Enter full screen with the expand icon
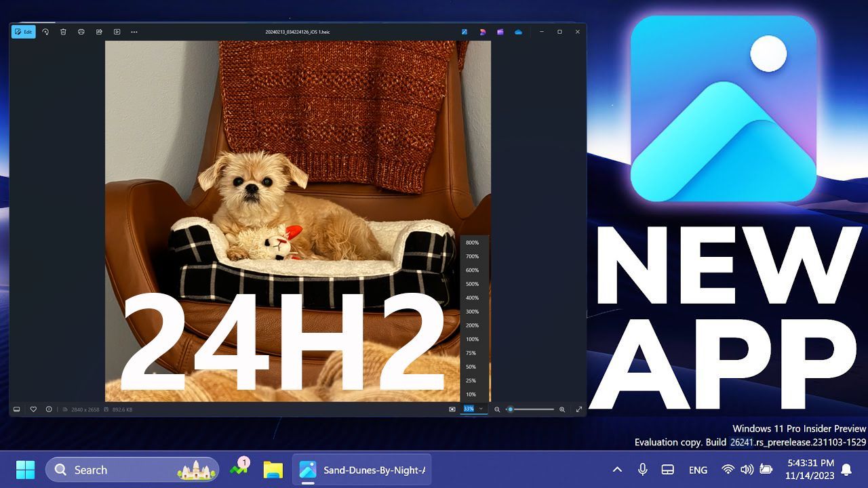The height and width of the screenshot is (488, 868). (x=579, y=409)
